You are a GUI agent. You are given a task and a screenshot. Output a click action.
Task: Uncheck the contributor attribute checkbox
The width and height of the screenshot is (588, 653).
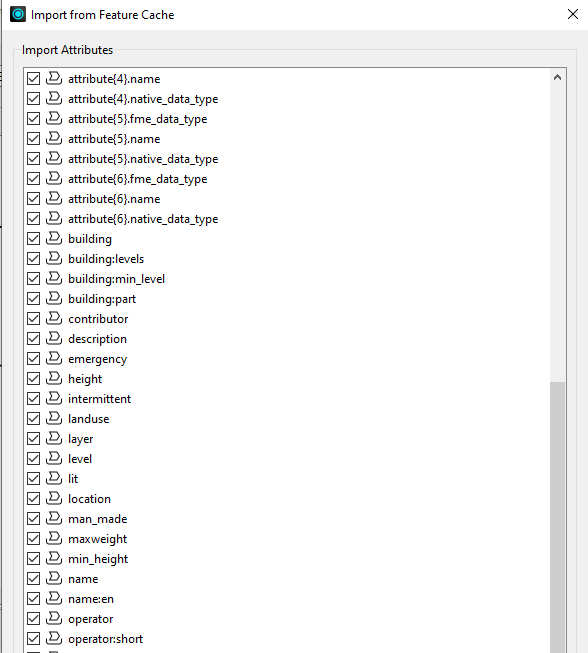tap(33, 319)
